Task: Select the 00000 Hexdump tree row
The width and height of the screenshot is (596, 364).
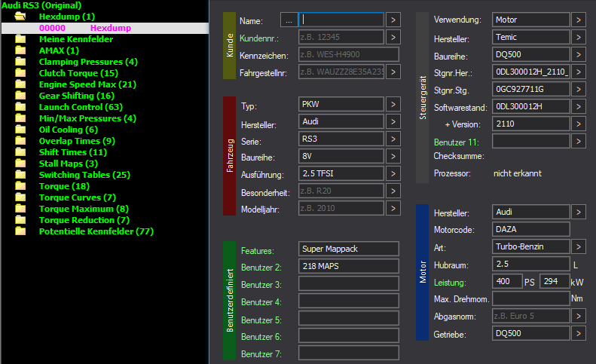Action: [x=105, y=28]
